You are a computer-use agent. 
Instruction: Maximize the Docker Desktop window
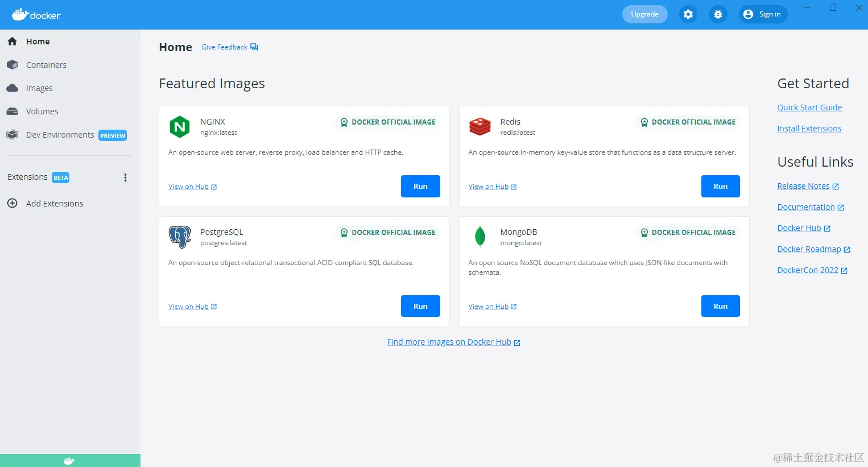[x=833, y=7]
